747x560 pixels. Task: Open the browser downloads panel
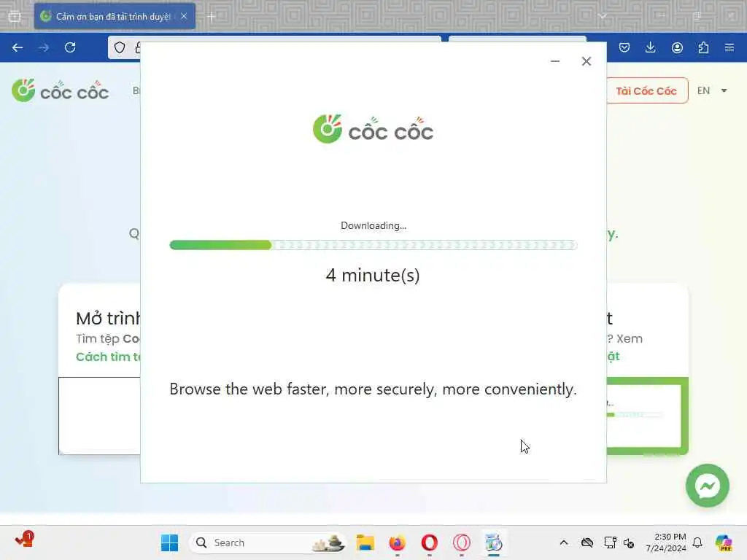pyautogui.click(x=650, y=47)
